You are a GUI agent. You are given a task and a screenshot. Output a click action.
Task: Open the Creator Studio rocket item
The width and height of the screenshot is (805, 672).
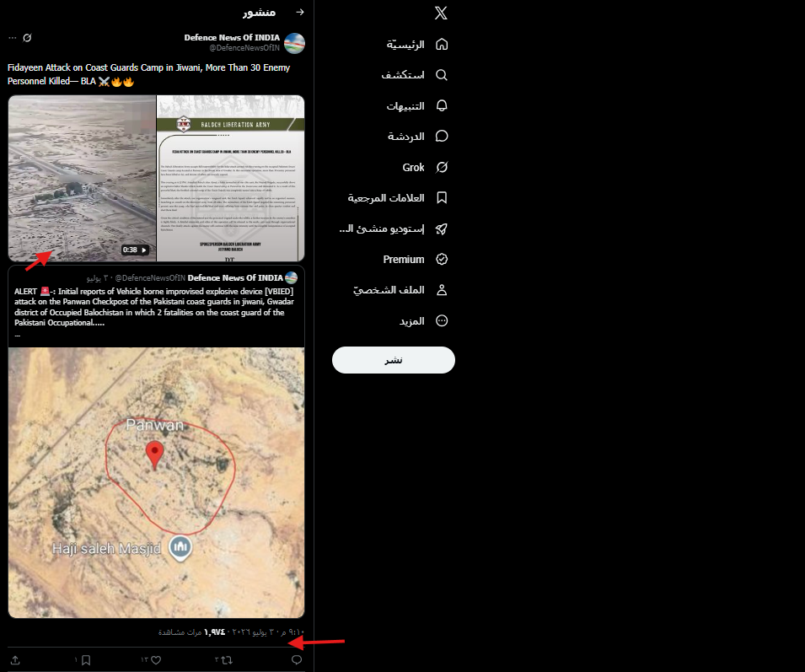(x=394, y=229)
